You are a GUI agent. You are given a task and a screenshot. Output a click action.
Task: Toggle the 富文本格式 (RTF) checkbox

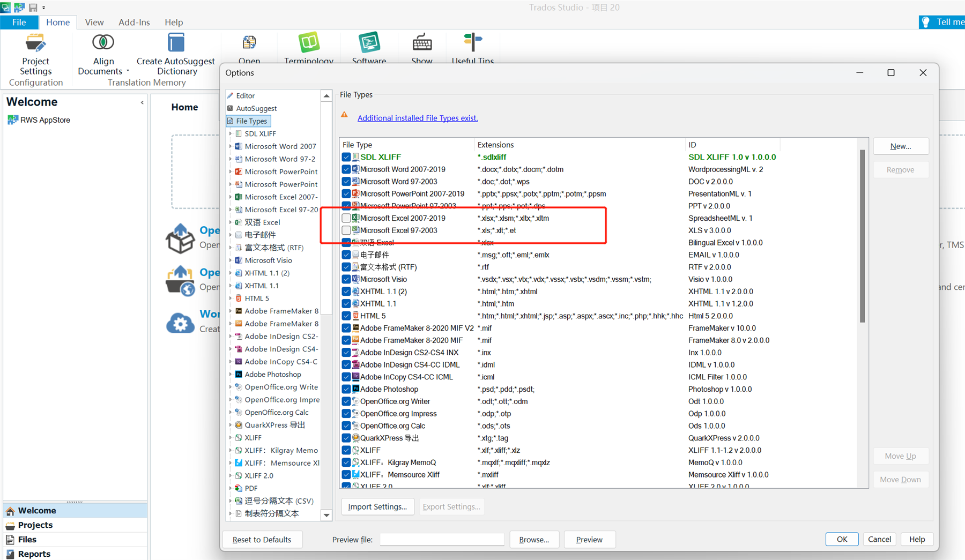click(x=346, y=267)
